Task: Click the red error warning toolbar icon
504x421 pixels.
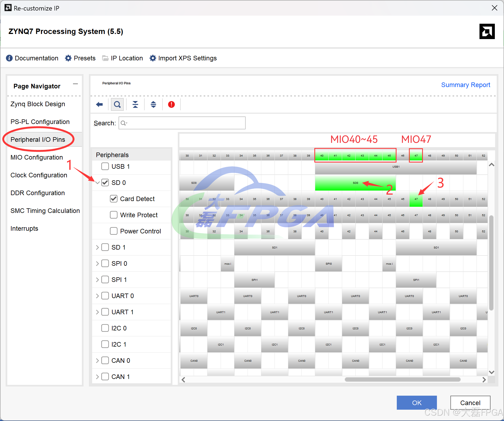Action: [x=171, y=104]
